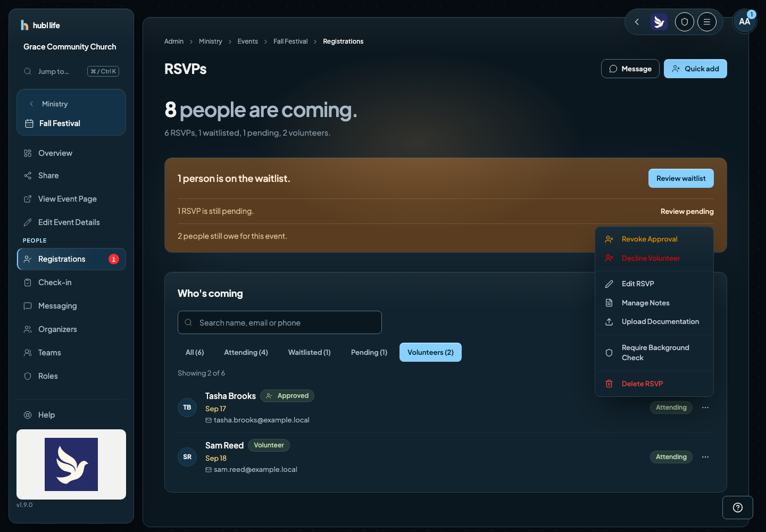Open the Teams page
766x532 pixels.
pos(71,353)
